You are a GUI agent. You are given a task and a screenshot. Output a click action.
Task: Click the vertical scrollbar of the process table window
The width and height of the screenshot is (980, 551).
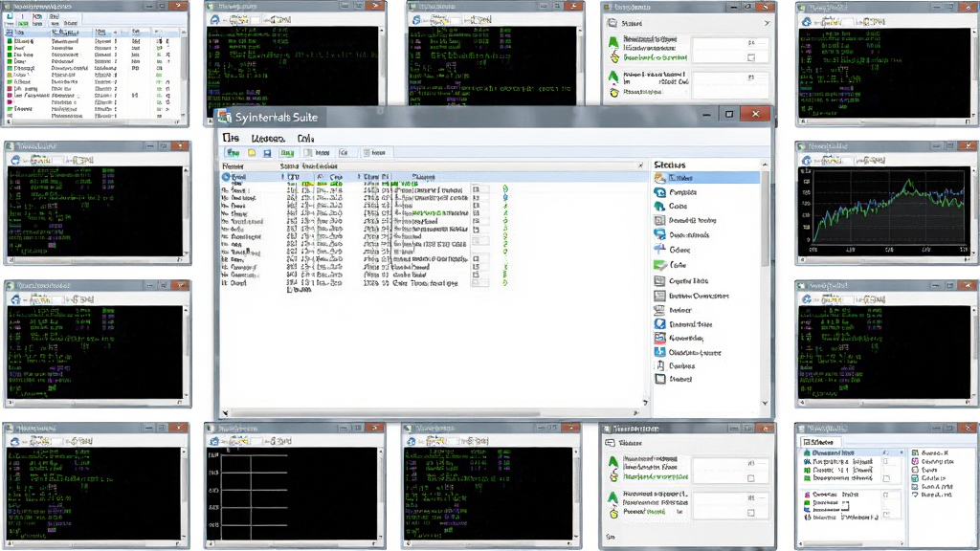[x=184, y=72]
